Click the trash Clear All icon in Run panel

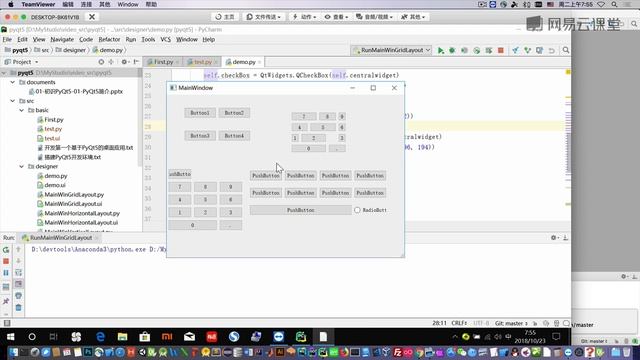[x=18, y=307]
